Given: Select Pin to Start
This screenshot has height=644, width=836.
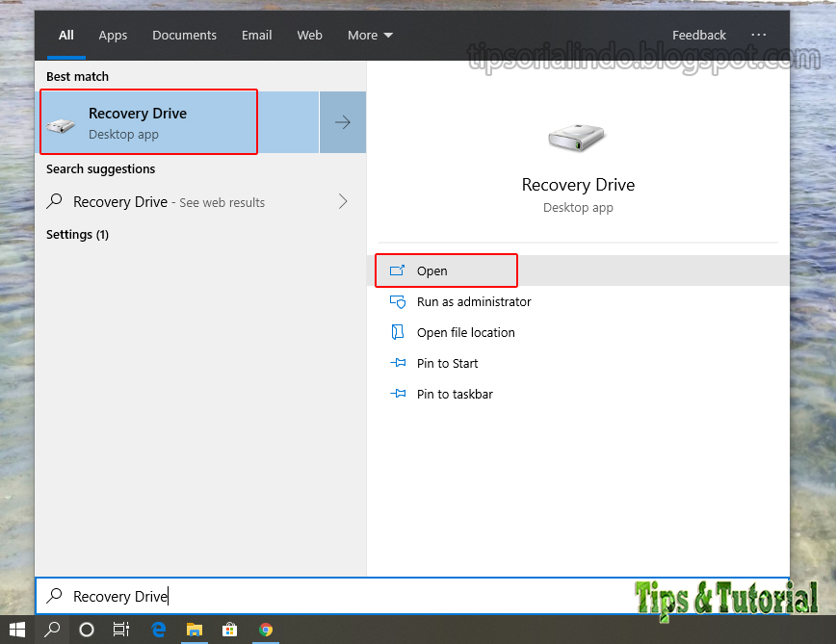Looking at the screenshot, I should [448, 363].
